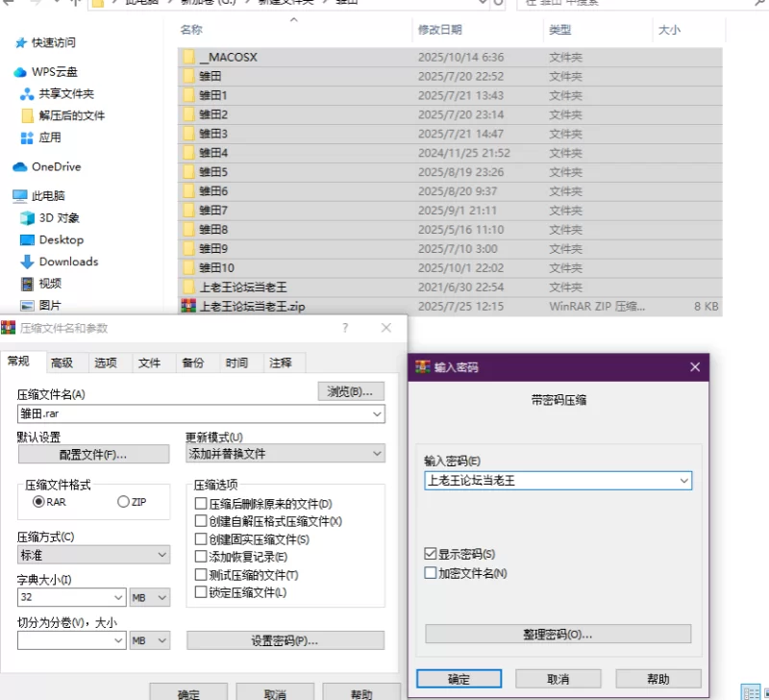
Task: Select ZIP archive format radio button
Action: click(x=124, y=502)
